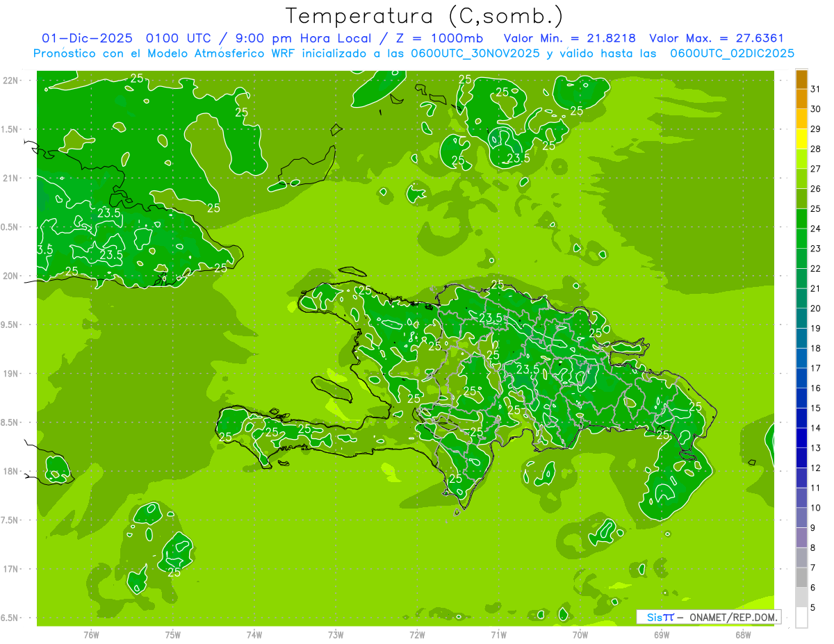Screen dimensions: 834x644
Task: Click the '31' colorbar label
Action: pyautogui.click(x=816, y=89)
